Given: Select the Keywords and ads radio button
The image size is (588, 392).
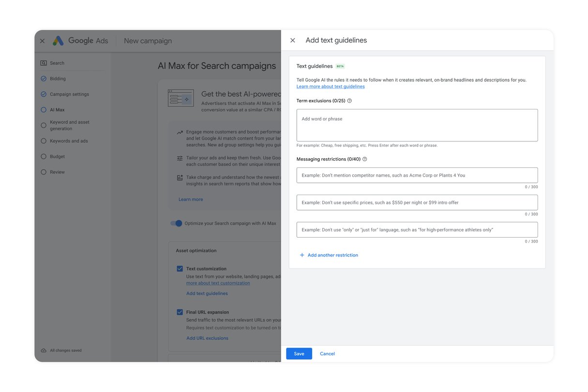Looking at the screenshot, I should pos(43,141).
